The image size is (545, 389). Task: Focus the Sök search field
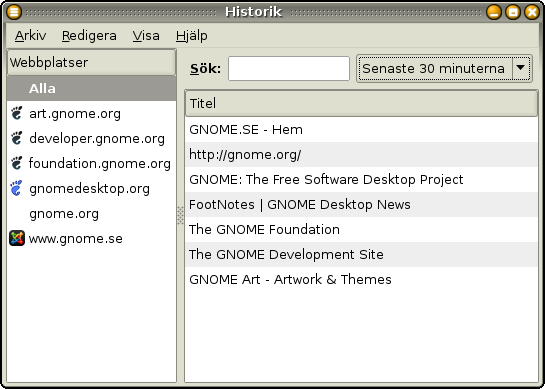(288, 68)
